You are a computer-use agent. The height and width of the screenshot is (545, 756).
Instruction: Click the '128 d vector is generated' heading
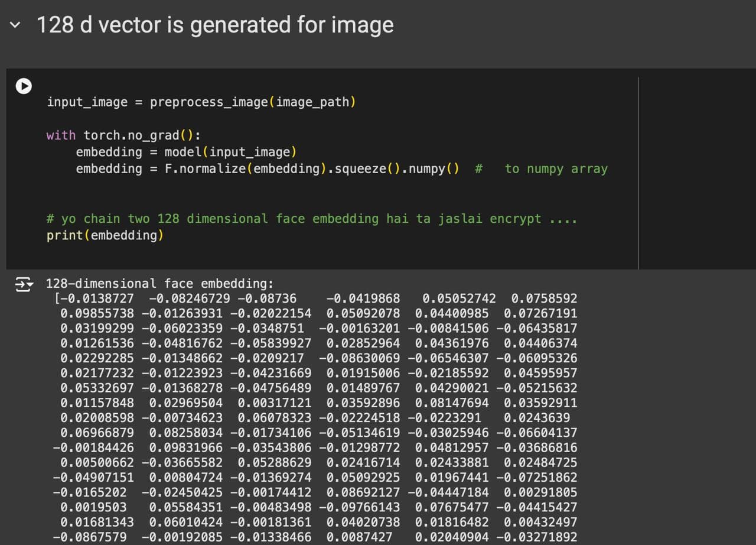tap(215, 25)
